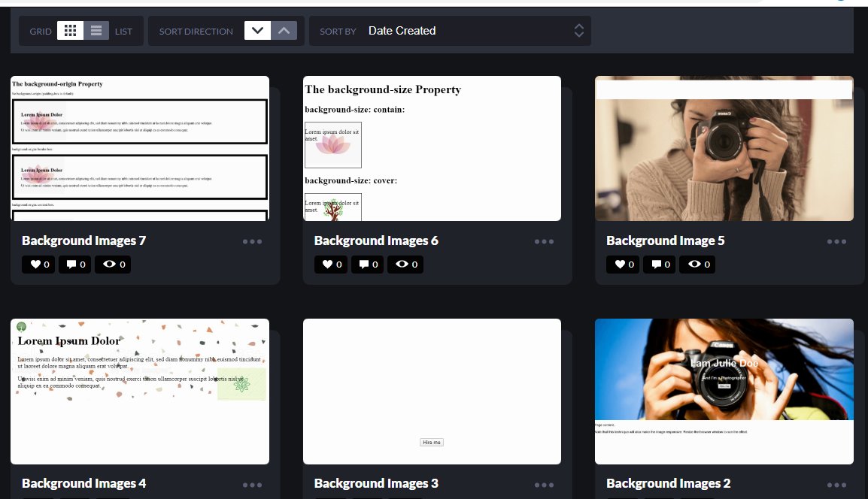This screenshot has width=868, height=499.
Task: Open comments on Background Images 6
Action: tap(368, 265)
